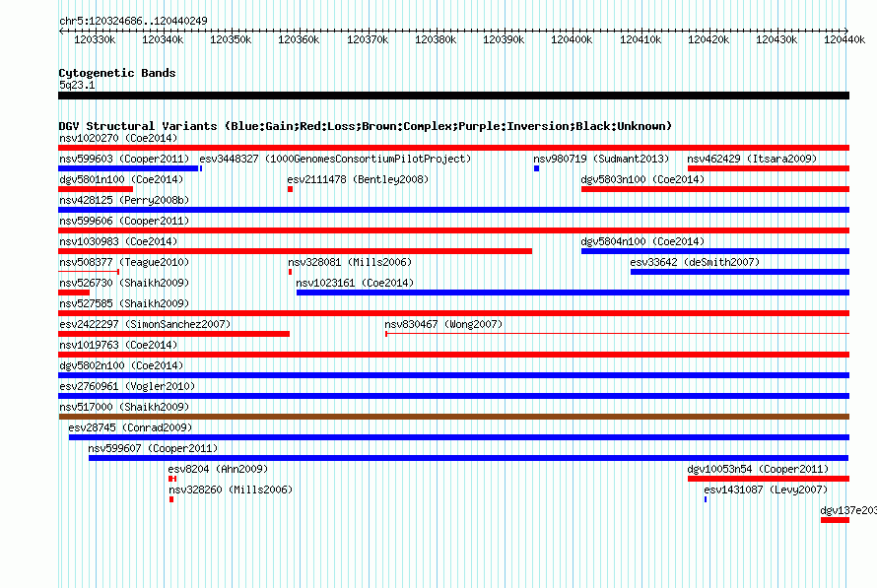Click the nsv599607 (Cooper2011) blue bar
This screenshot has height=588, width=877.
tap(469, 458)
